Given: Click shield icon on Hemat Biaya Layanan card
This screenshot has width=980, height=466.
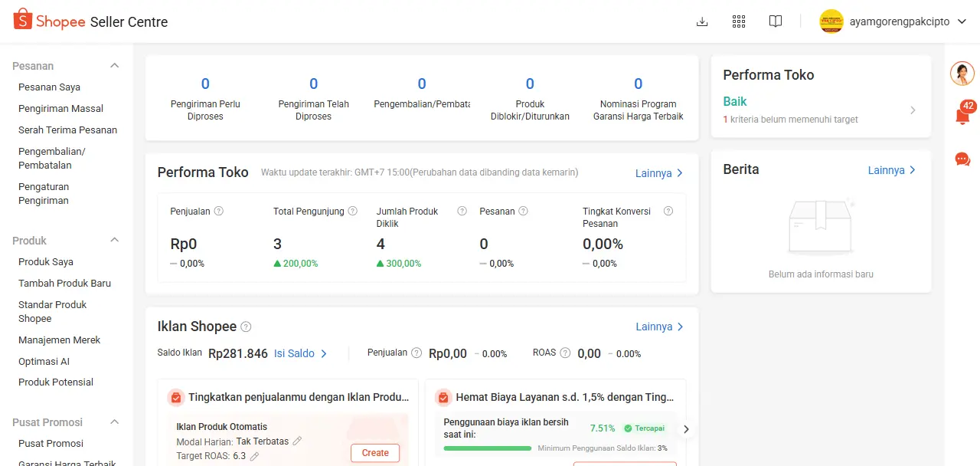Looking at the screenshot, I should point(443,398).
